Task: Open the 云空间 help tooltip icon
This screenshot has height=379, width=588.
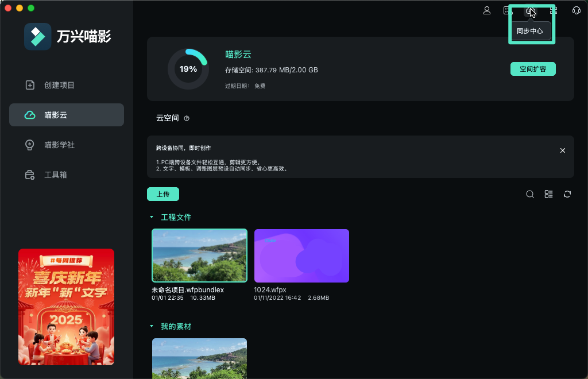Action: coord(187,117)
